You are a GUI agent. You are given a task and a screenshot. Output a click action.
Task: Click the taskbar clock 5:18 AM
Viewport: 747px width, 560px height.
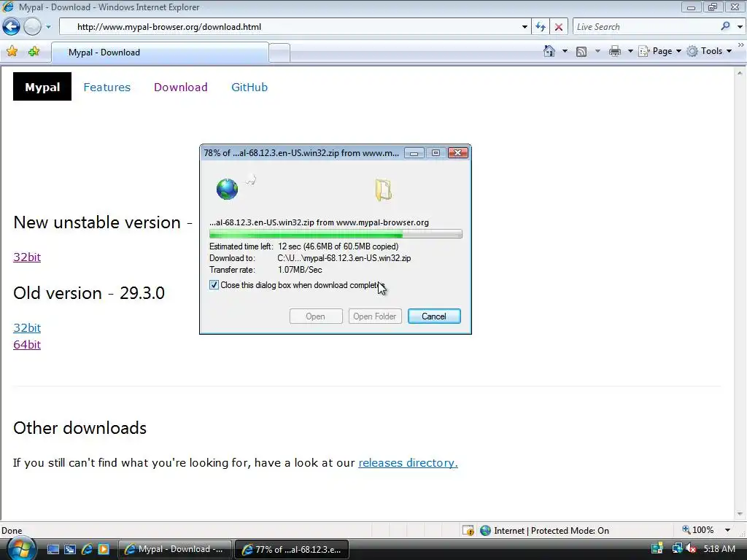click(719, 549)
